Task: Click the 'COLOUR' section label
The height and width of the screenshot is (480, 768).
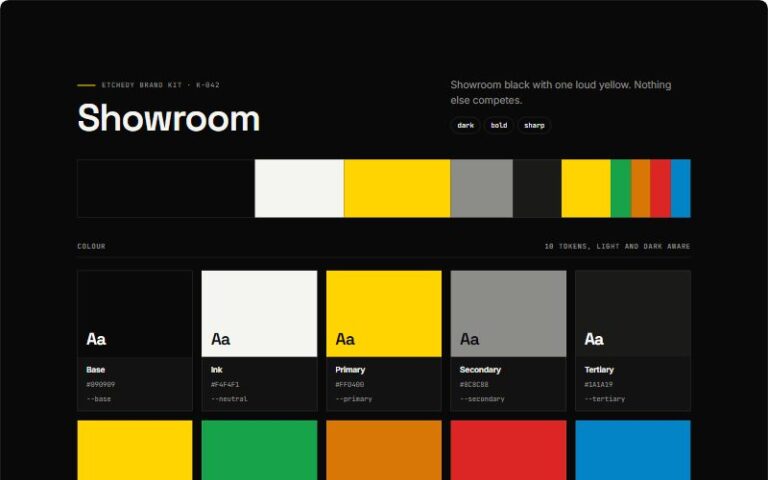Action: [x=91, y=246]
